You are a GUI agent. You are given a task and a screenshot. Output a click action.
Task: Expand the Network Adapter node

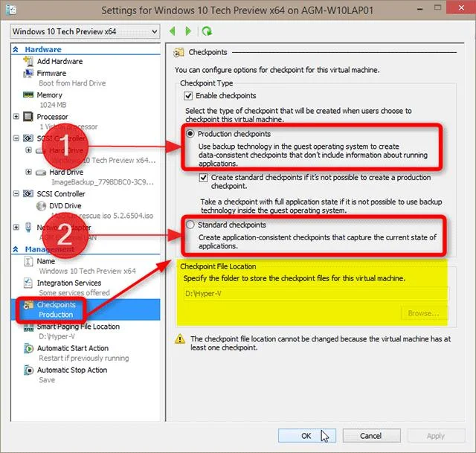[16, 227]
